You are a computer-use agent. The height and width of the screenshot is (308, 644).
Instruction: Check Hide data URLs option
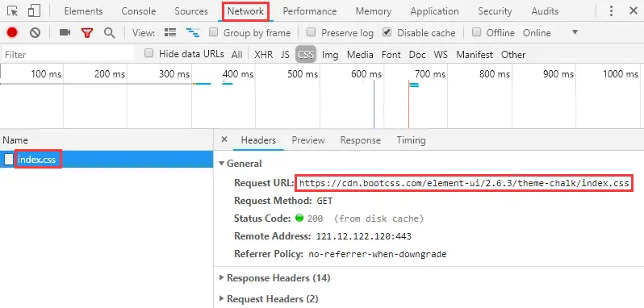click(x=149, y=53)
